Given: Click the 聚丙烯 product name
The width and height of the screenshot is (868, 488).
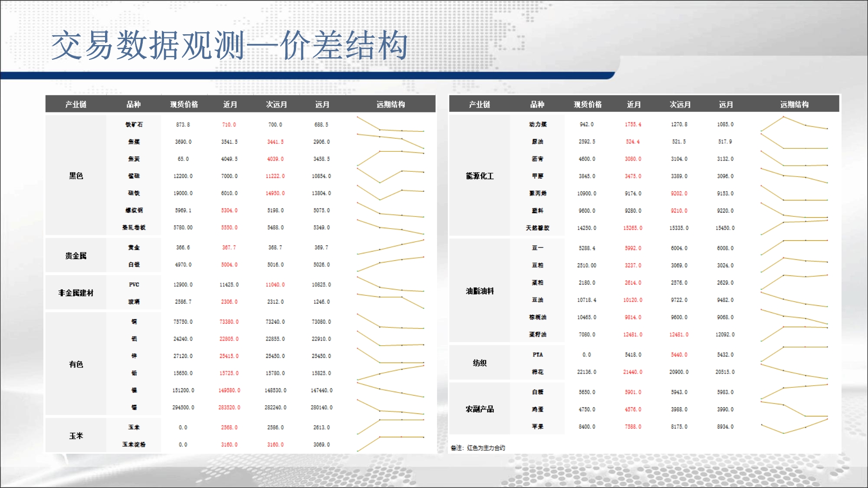Looking at the screenshot, I should coord(538,193).
